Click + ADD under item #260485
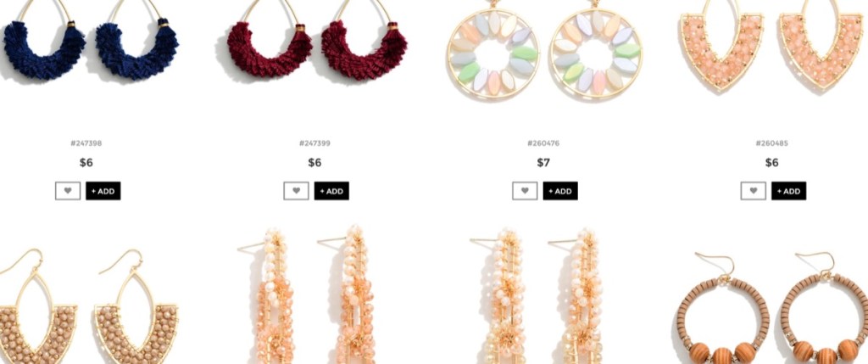This screenshot has width=868, height=364. pos(789,191)
